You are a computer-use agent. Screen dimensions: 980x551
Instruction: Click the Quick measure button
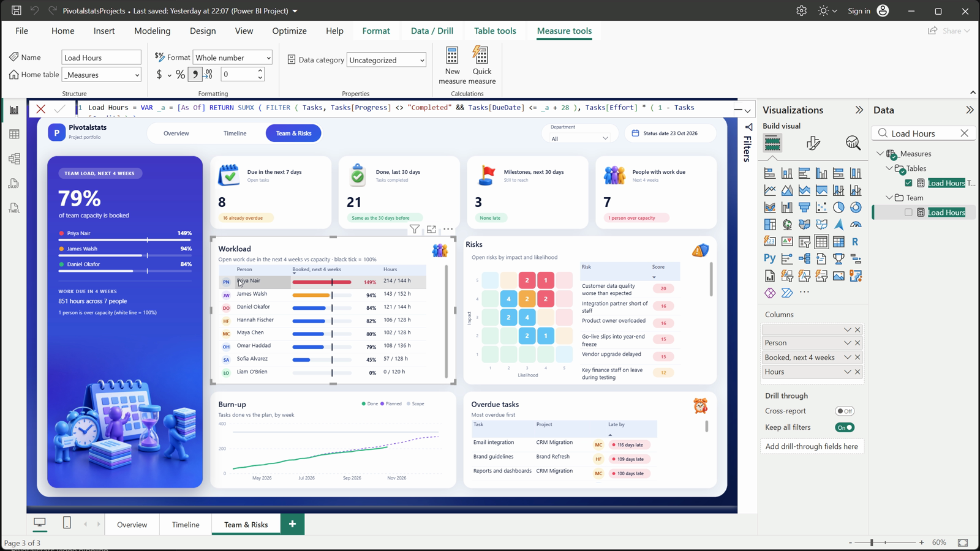tap(482, 66)
